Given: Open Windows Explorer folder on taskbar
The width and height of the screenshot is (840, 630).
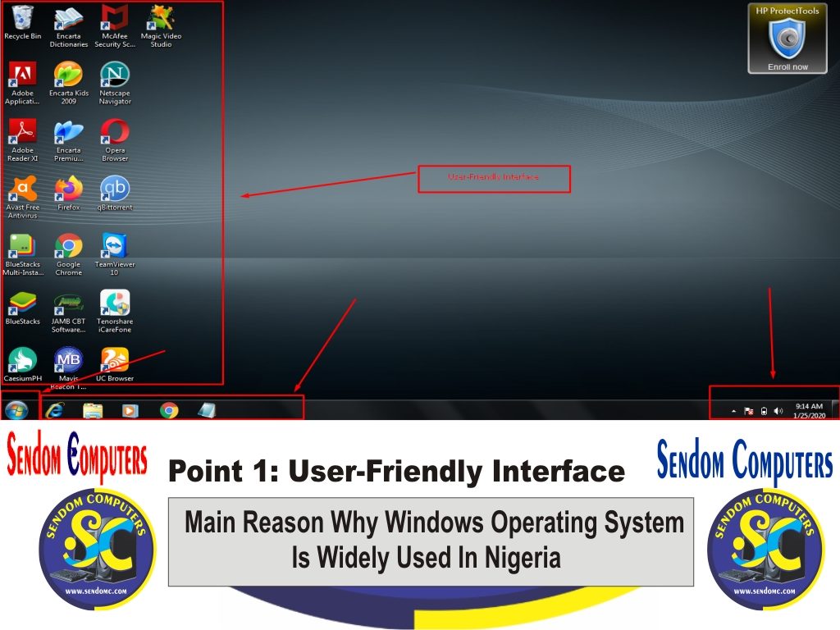Looking at the screenshot, I should pos(93,410).
